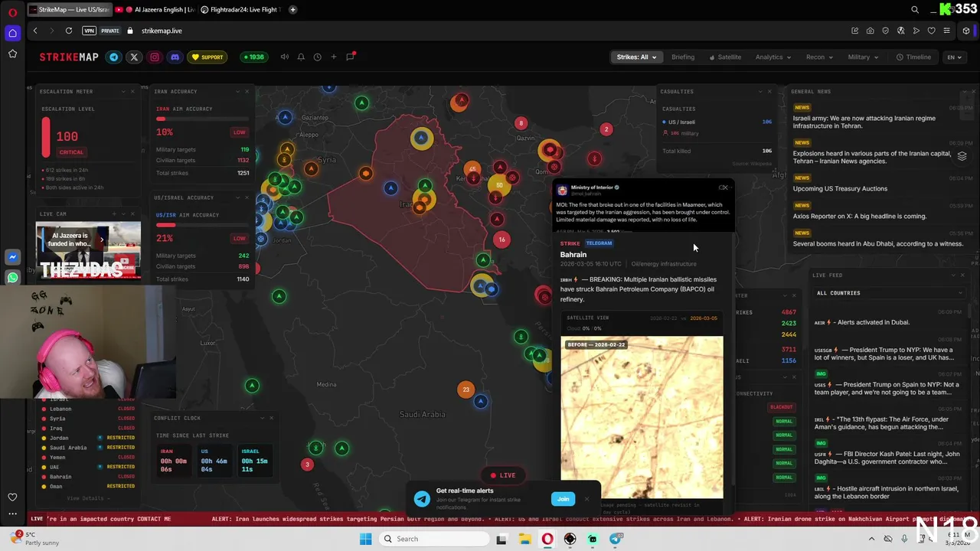Open Opera snapshot camera icon
Screen dimensions: 980x551
click(x=870, y=31)
